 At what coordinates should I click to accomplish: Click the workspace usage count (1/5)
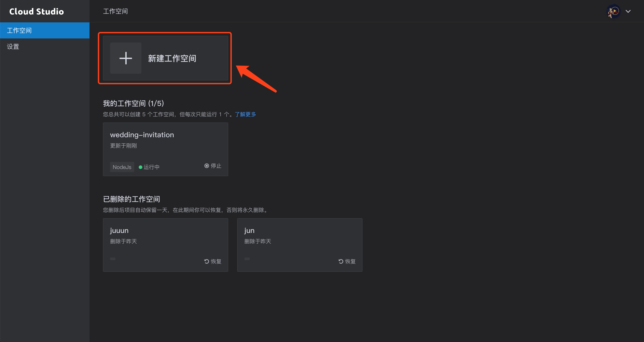point(156,103)
